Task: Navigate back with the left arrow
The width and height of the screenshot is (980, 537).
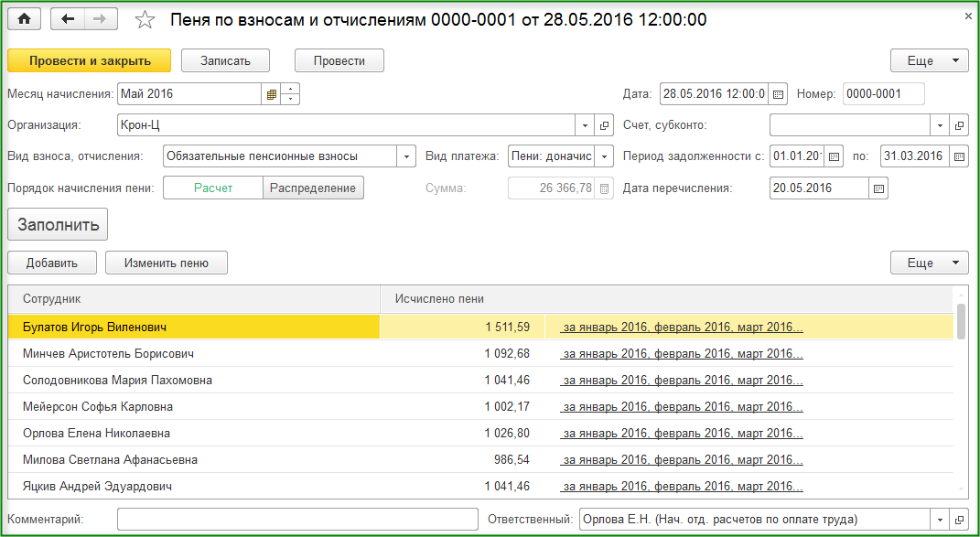Action: coord(67,19)
